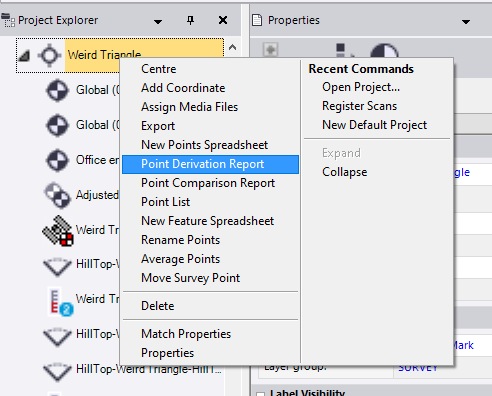Image resolution: width=492 pixels, height=396 pixels.
Task: Click the Properties document icon
Action: tap(257, 20)
